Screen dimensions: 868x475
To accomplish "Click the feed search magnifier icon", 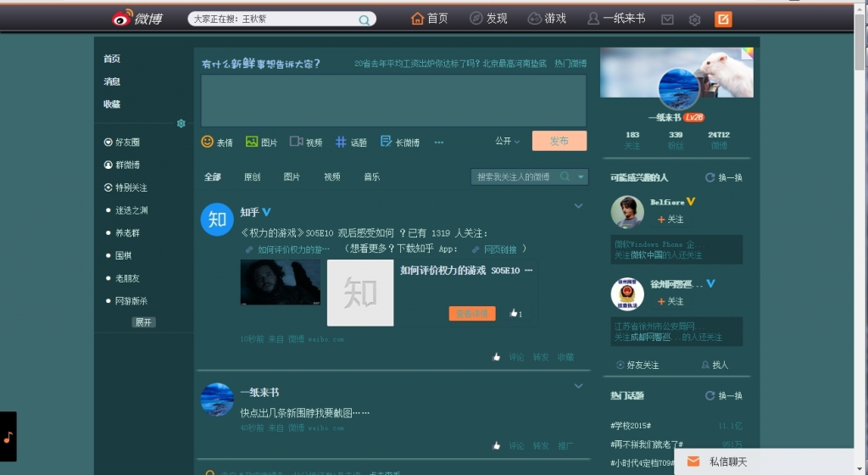I will (565, 176).
